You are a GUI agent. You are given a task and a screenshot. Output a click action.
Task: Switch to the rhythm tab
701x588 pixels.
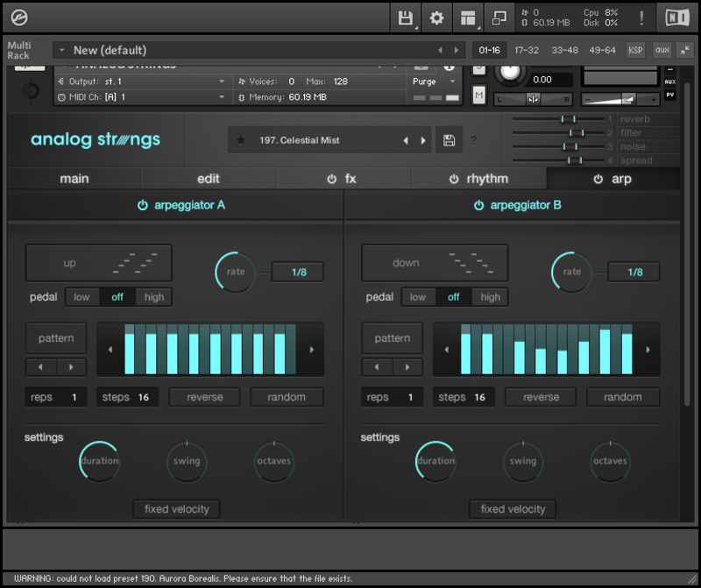[478, 179]
